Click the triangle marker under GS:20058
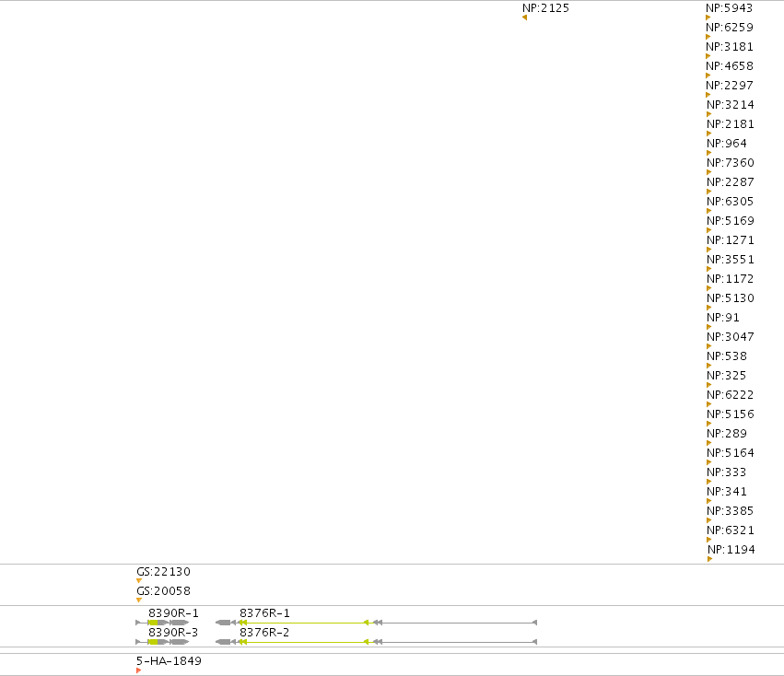784x676 pixels. click(139, 600)
